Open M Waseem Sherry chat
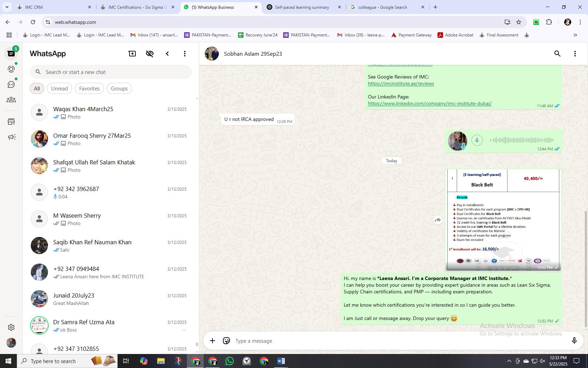Screen dimensions: 588x368 click(x=110, y=219)
